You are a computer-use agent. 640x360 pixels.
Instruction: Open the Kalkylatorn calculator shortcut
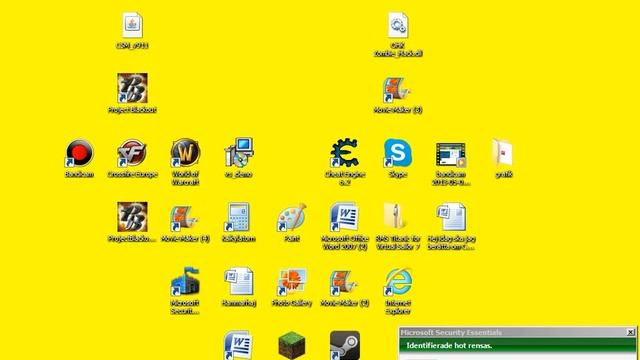pos(239,217)
